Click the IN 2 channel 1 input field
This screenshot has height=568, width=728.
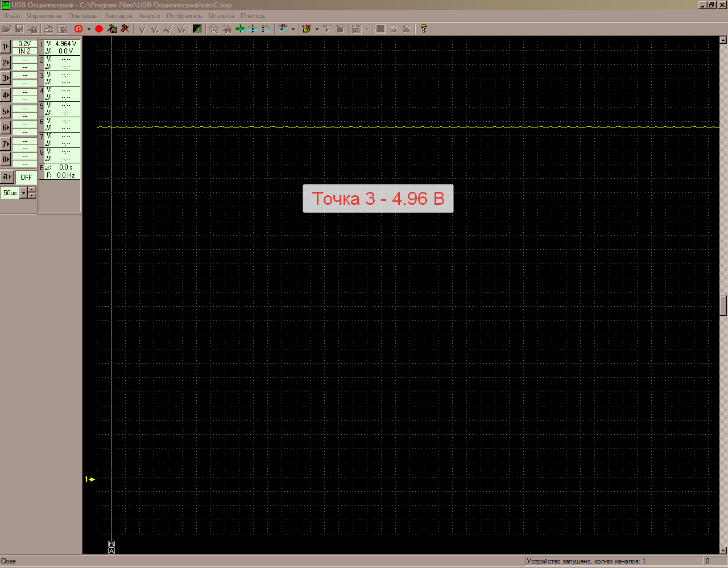coord(25,51)
